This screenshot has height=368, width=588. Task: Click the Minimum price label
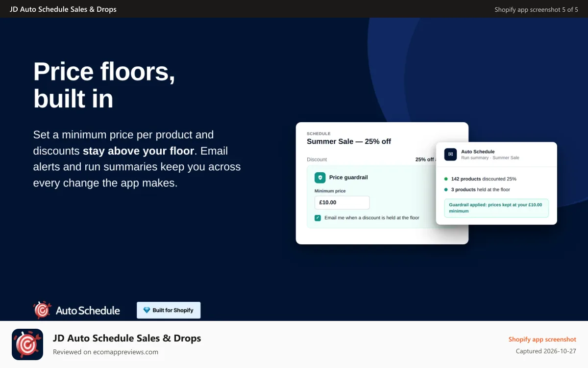[330, 191]
